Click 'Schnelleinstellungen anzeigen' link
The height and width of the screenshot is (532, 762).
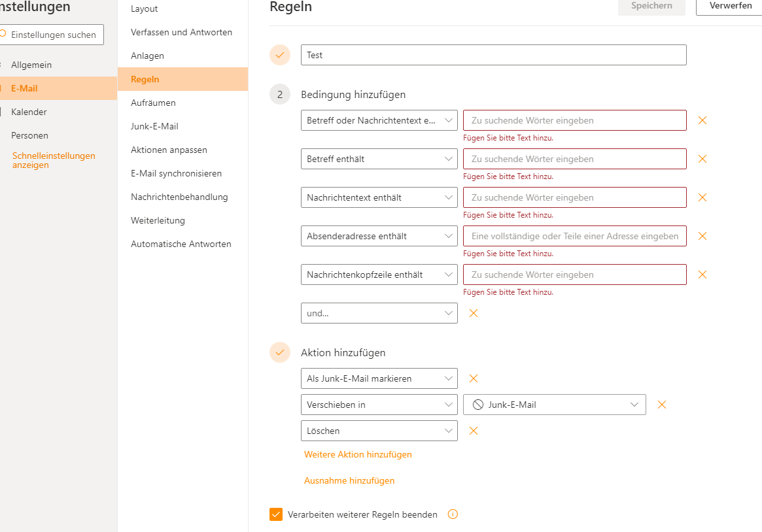[54, 160]
